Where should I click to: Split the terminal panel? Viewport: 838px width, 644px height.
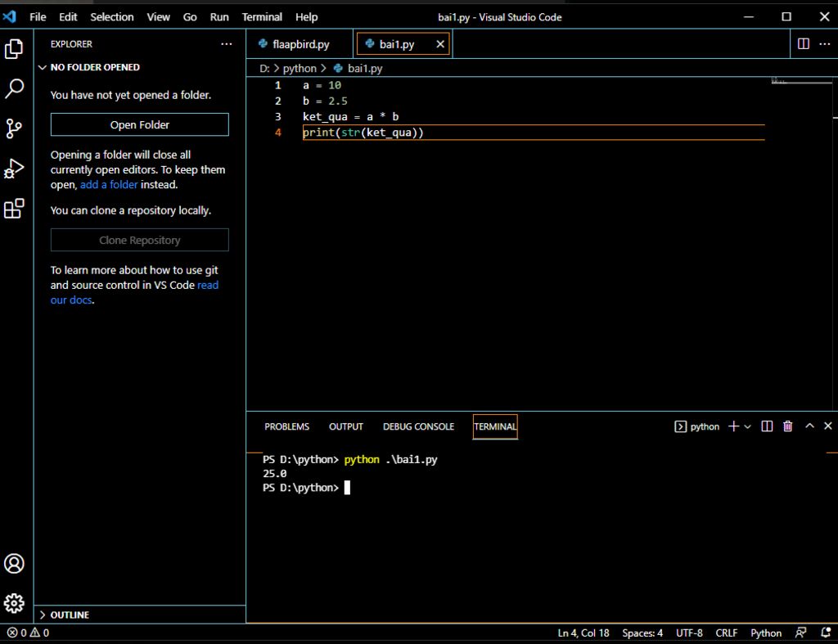pyautogui.click(x=767, y=426)
